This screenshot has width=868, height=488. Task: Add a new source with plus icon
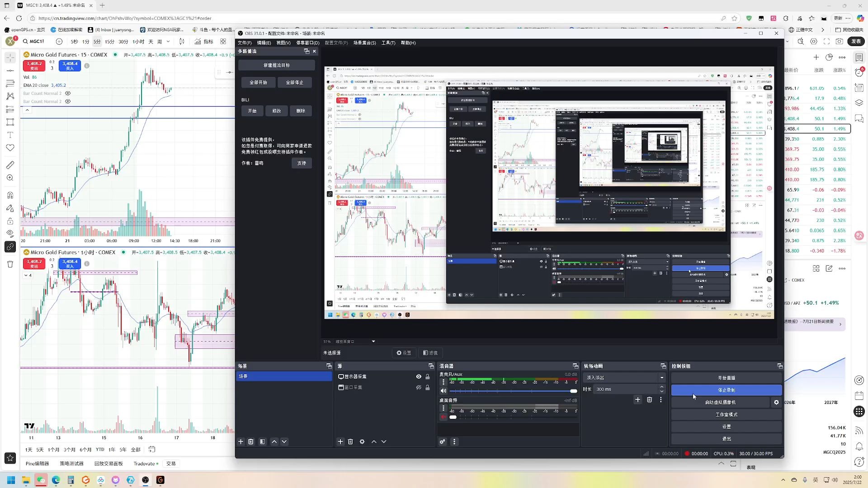tap(340, 441)
